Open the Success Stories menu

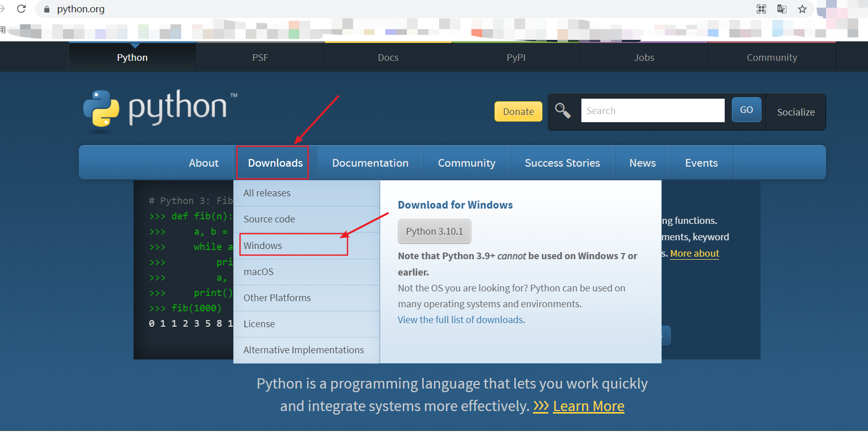562,163
